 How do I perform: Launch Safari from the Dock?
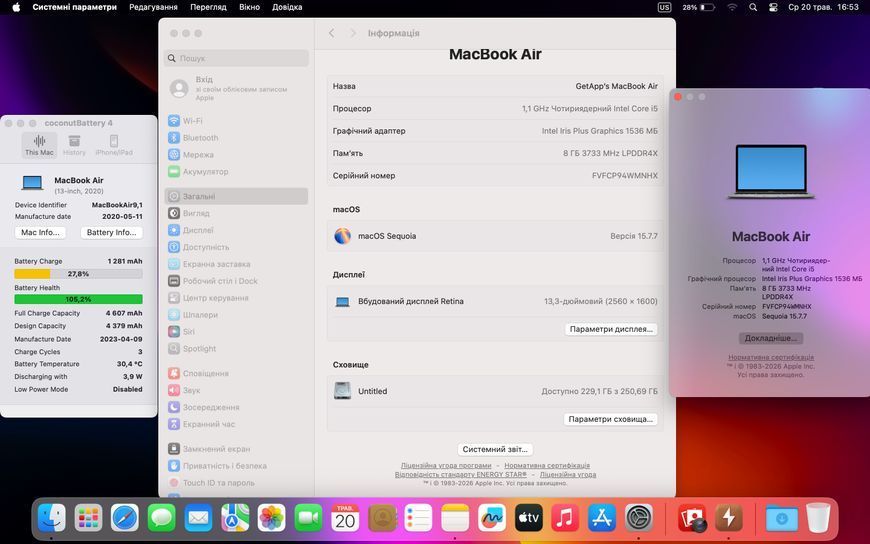125,517
